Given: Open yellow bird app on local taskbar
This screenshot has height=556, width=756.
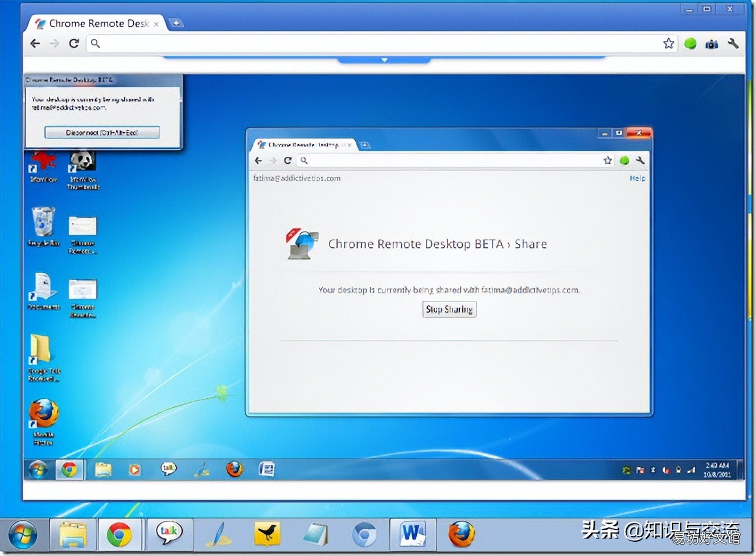Looking at the screenshot, I should pyautogui.click(x=267, y=534).
